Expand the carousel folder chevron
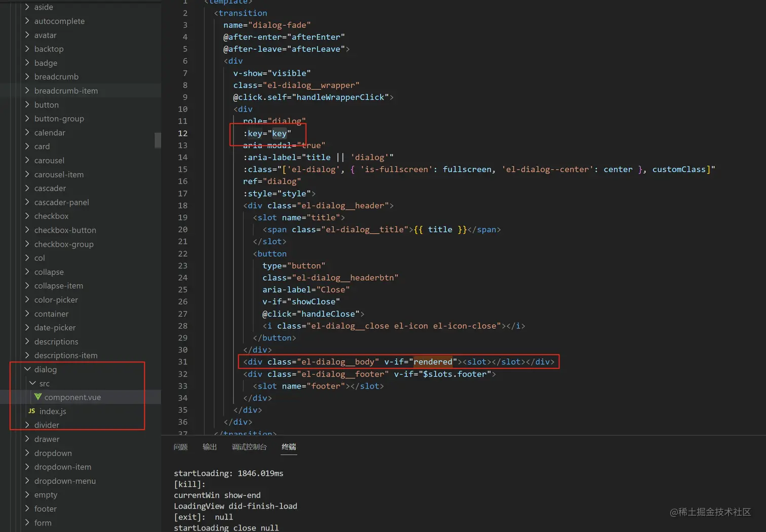The width and height of the screenshot is (766, 532). (x=27, y=160)
